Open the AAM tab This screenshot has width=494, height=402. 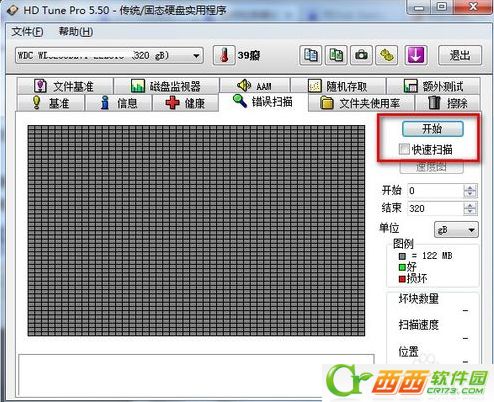[x=255, y=86]
